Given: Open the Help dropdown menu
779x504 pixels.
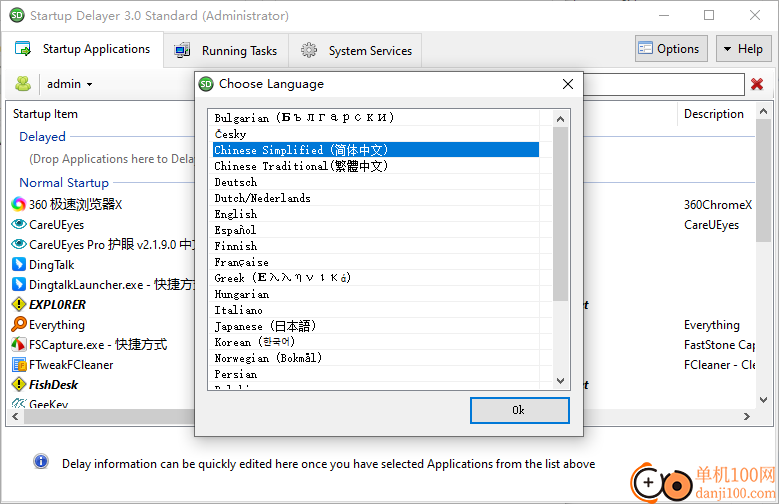Looking at the screenshot, I should [743, 49].
